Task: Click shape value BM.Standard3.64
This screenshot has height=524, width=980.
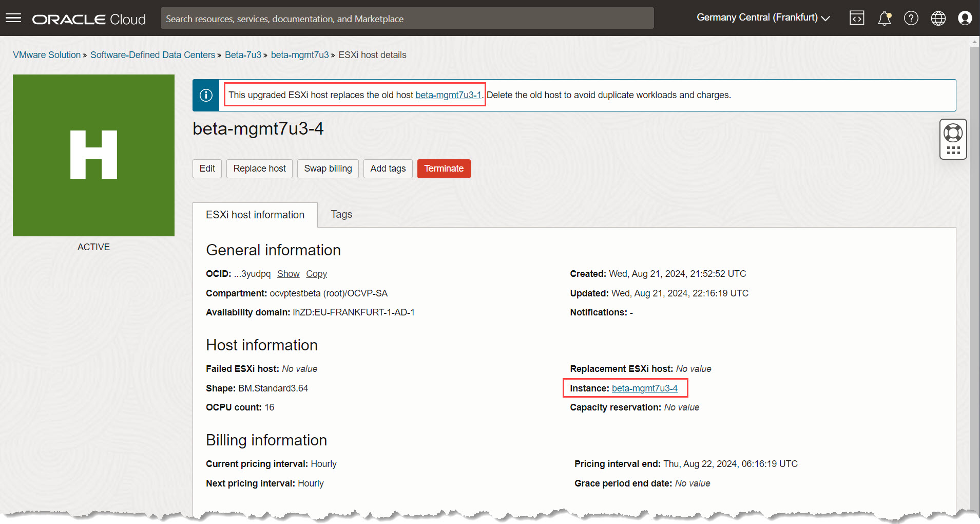Action: (x=273, y=388)
